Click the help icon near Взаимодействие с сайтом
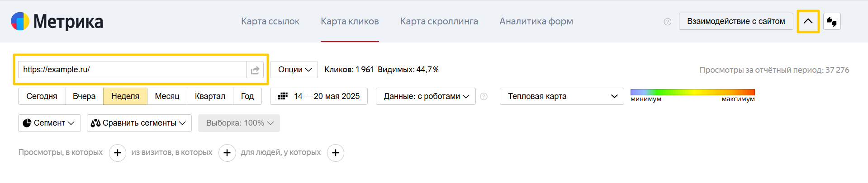This screenshot has height=183, width=868. 667,22
